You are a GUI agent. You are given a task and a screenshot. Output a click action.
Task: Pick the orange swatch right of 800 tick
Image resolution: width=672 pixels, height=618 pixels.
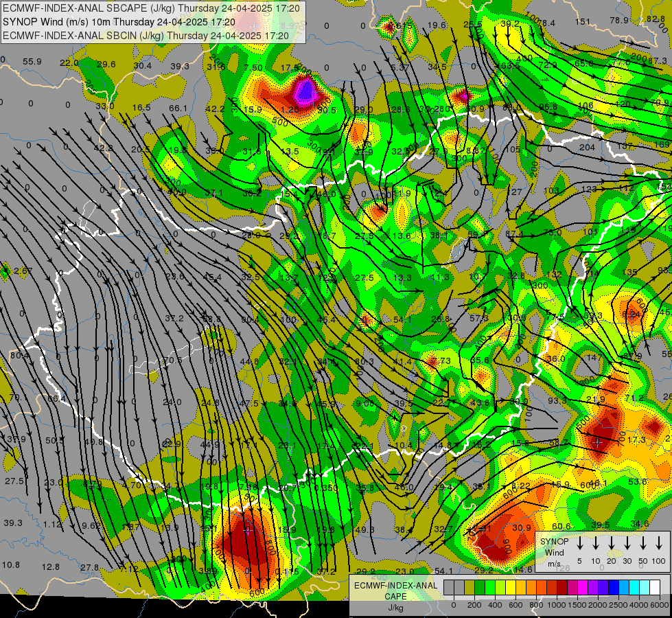(542, 587)
